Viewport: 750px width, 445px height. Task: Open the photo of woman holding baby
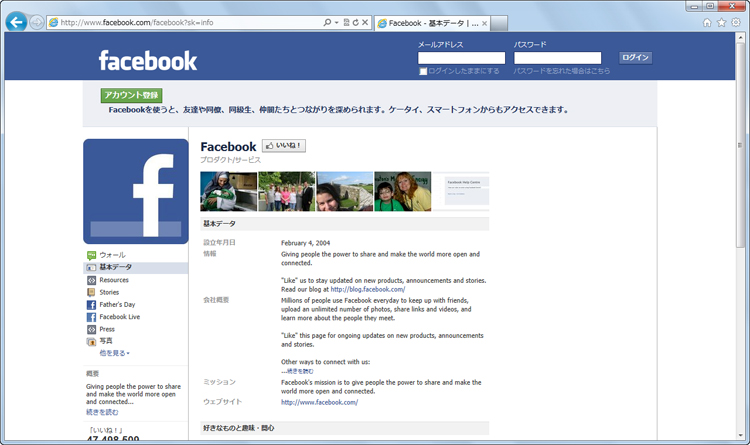pyautogui.click(x=229, y=191)
